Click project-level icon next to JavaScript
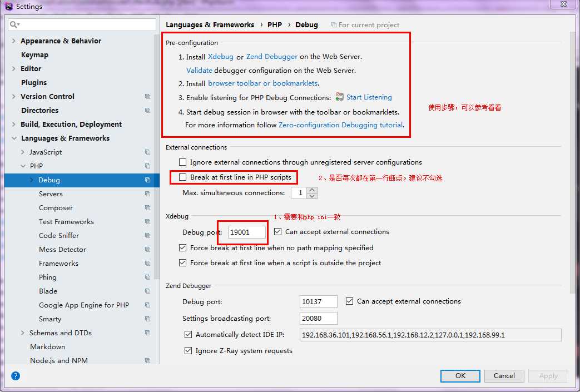 click(147, 152)
